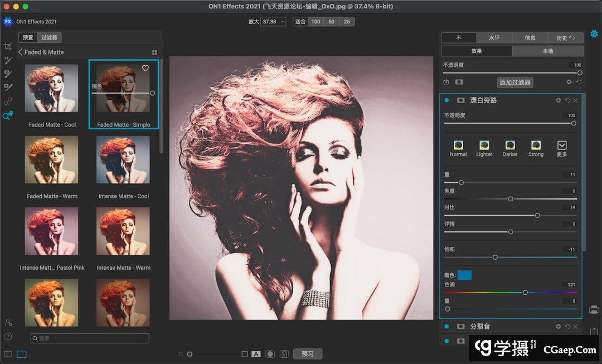Open the mask icon for 漂白旁路 filter
The height and width of the screenshot is (364, 602).
(461, 100)
